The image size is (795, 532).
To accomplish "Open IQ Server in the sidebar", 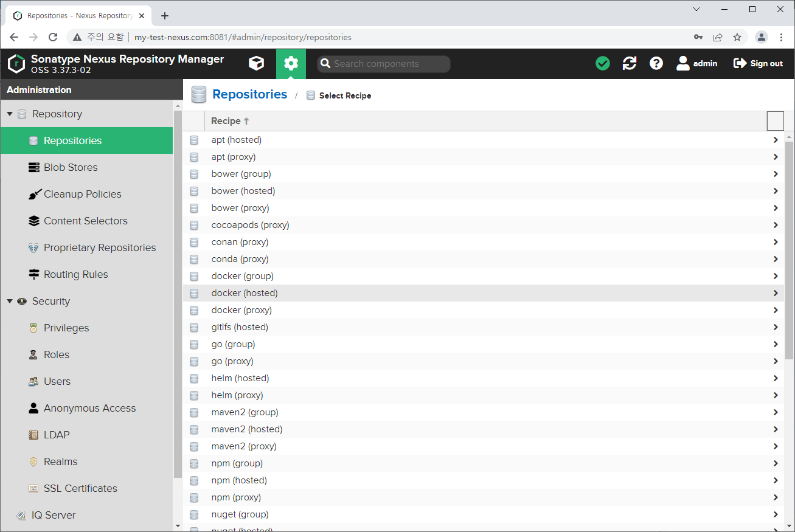I will pos(86,515).
